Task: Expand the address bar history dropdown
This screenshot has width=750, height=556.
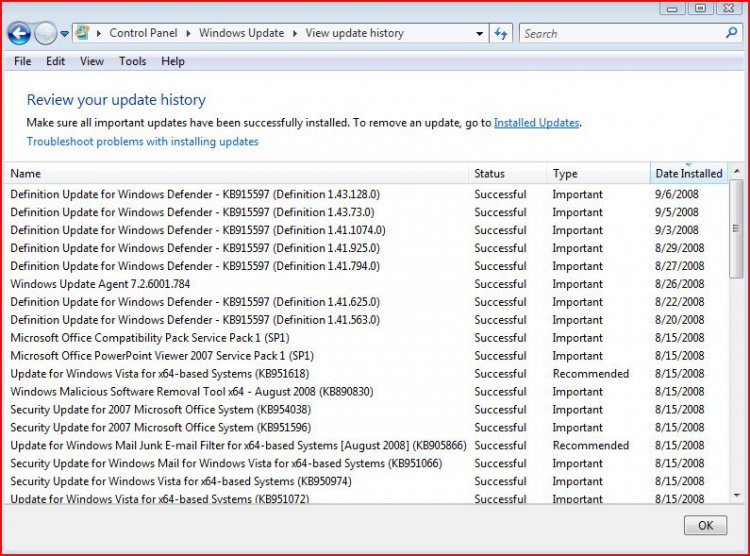Action: click(x=479, y=33)
